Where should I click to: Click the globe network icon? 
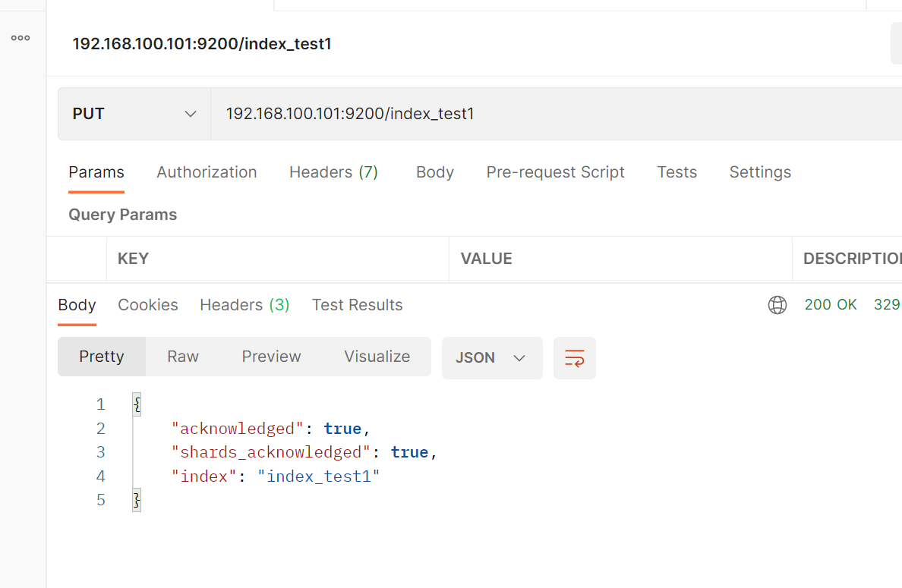pyautogui.click(x=777, y=305)
